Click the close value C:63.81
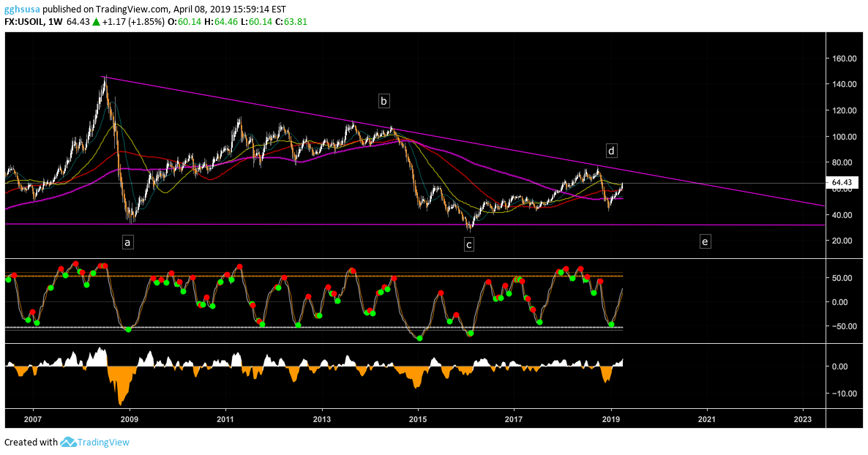Screen dimensions: 868x455 [x=291, y=22]
